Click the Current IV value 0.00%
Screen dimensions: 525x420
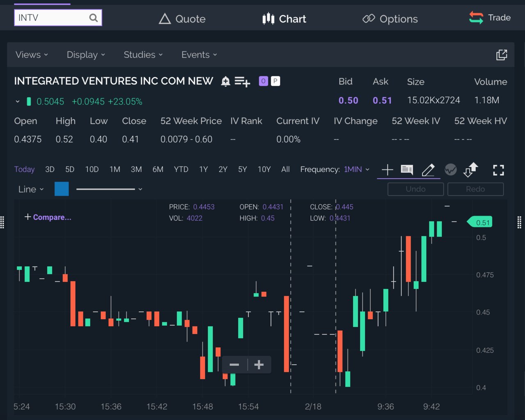[x=288, y=139]
